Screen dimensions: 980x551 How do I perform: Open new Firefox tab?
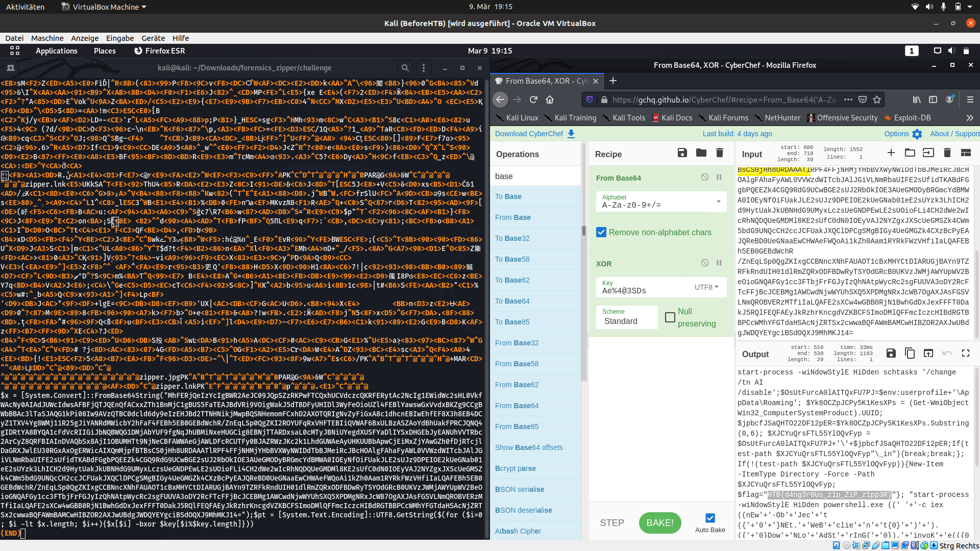click(613, 81)
